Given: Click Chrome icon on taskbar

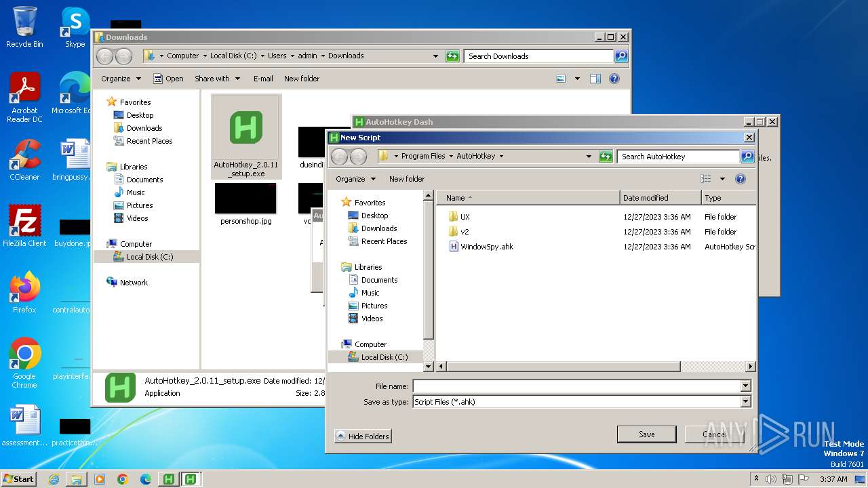Looking at the screenshot, I should (x=123, y=479).
